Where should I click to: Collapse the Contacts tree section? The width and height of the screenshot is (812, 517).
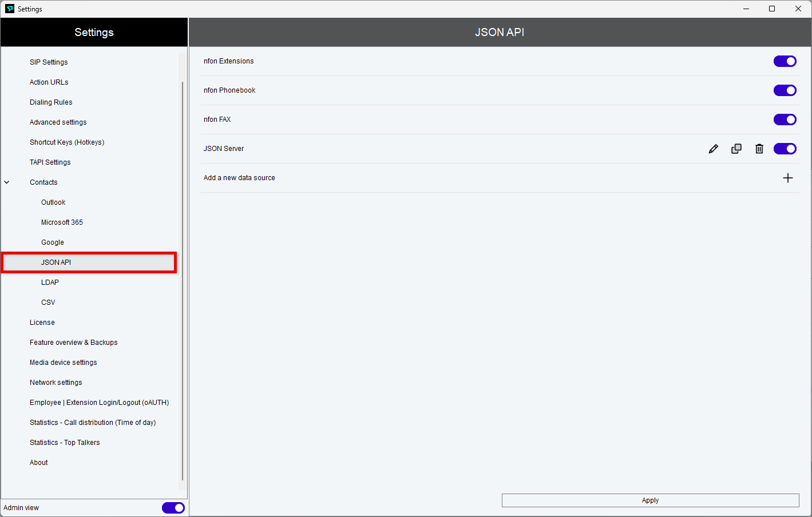(7, 182)
